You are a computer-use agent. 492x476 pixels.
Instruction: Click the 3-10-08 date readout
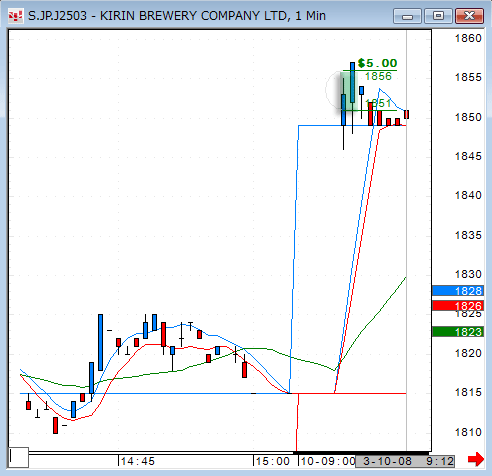pos(387,461)
